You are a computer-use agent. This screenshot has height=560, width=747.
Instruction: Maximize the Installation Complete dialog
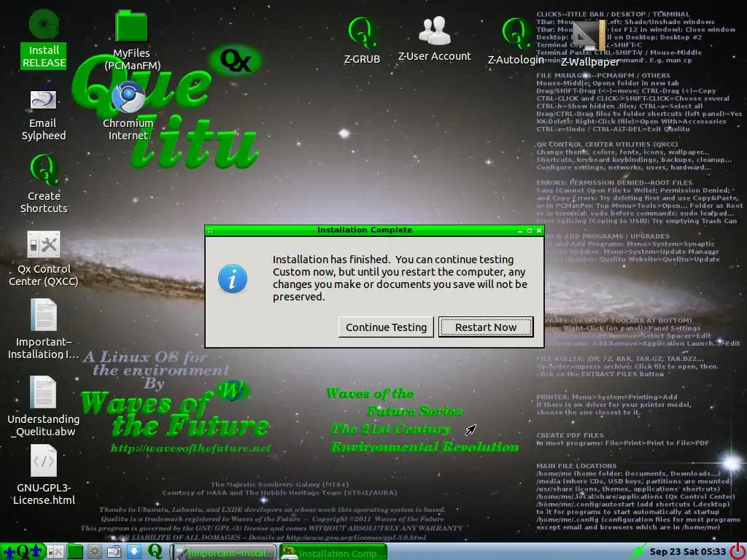(x=530, y=230)
